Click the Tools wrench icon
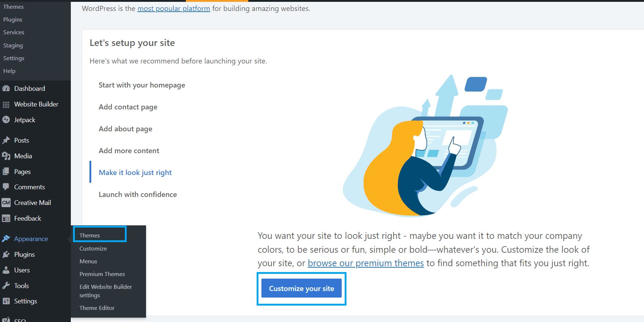The width and height of the screenshot is (644, 322). coord(6,286)
